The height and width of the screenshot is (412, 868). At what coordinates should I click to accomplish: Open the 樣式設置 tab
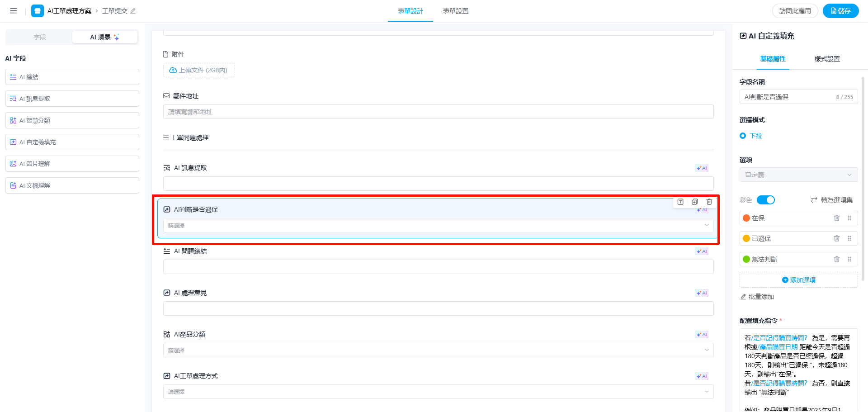[x=827, y=59]
